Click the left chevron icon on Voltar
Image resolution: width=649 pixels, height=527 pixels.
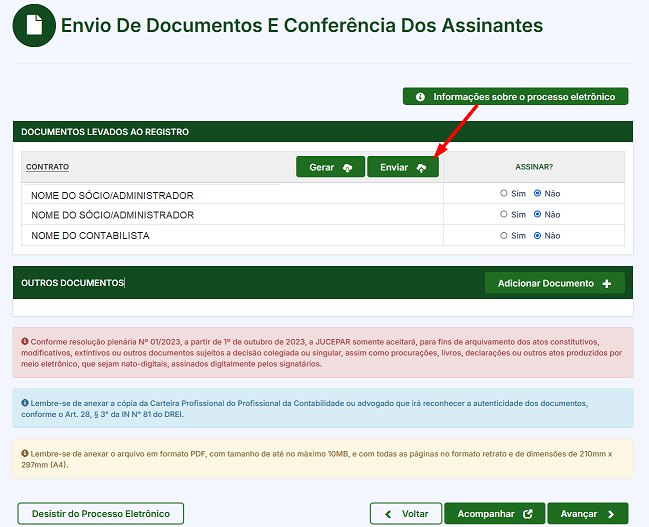(388, 514)
